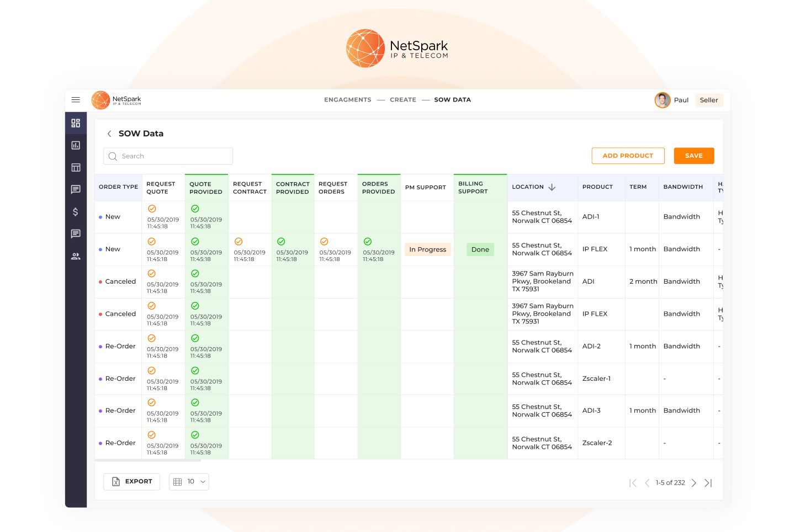Click the dollar sign billing sidebar icon
Image resolution: width=795 pixels, height=532 pixels.
tap(76, 212)
